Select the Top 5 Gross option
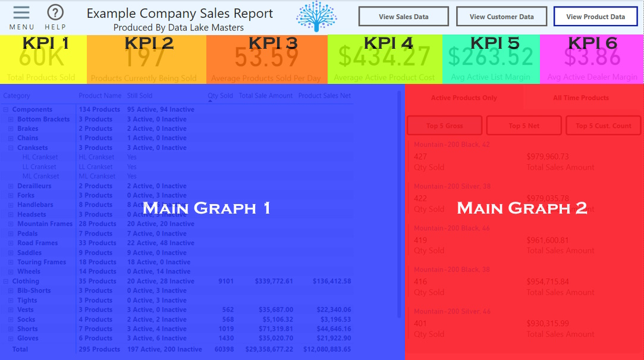Image resolution: width=644 pixels, height=360 pixels. click(445, 126)
